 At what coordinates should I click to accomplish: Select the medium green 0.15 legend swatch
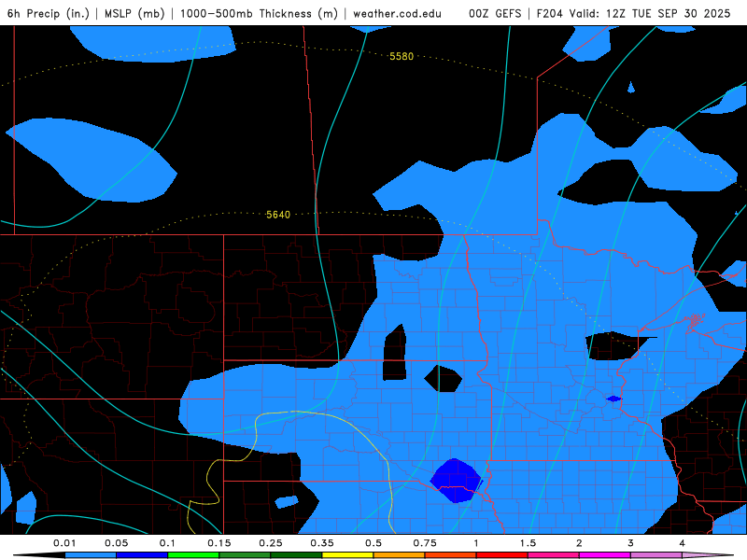(245, 555)
